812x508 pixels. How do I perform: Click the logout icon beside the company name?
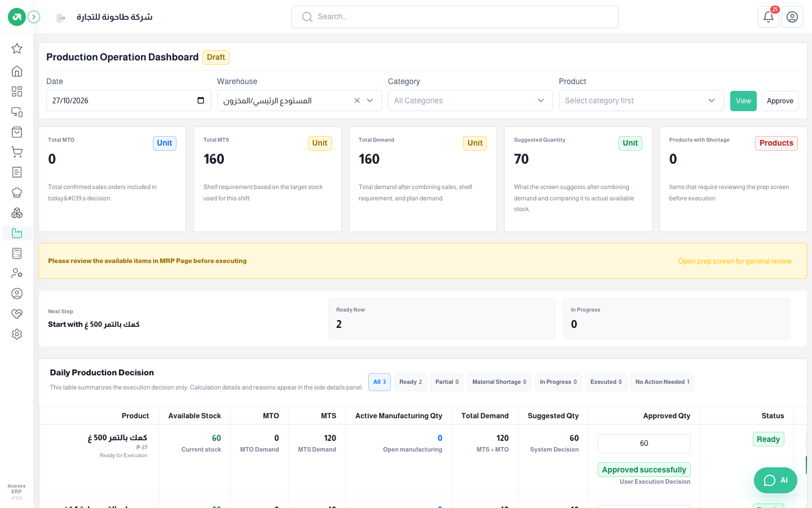[x=61, y=18]
